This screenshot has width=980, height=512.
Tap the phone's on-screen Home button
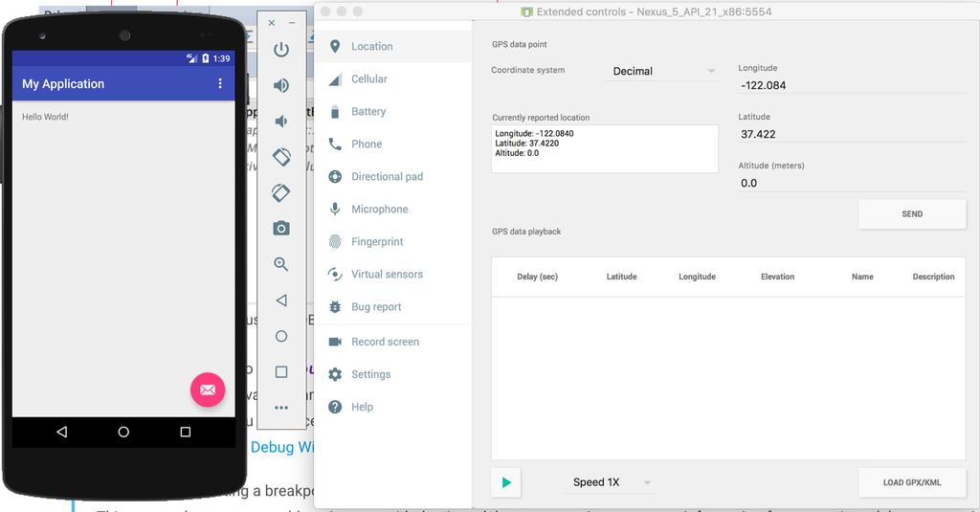tap(123, 432)
